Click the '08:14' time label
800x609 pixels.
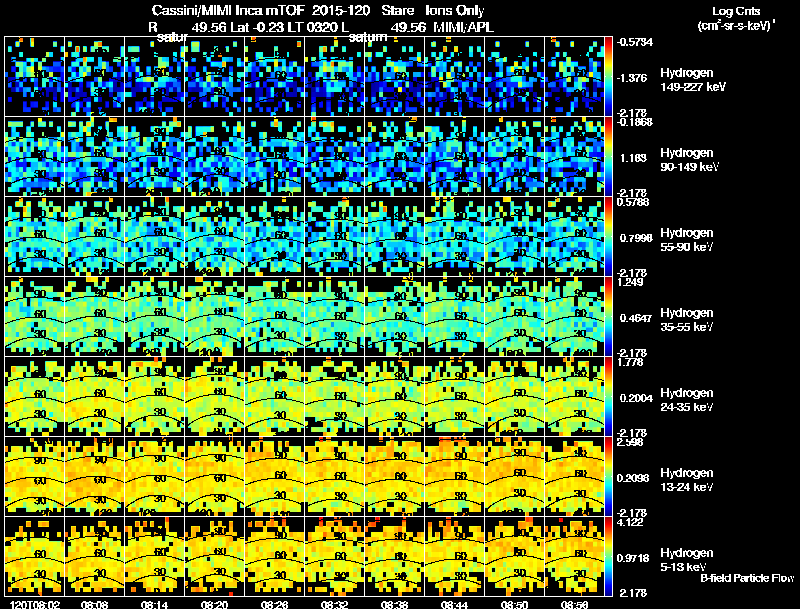click(x=155, y=604)
